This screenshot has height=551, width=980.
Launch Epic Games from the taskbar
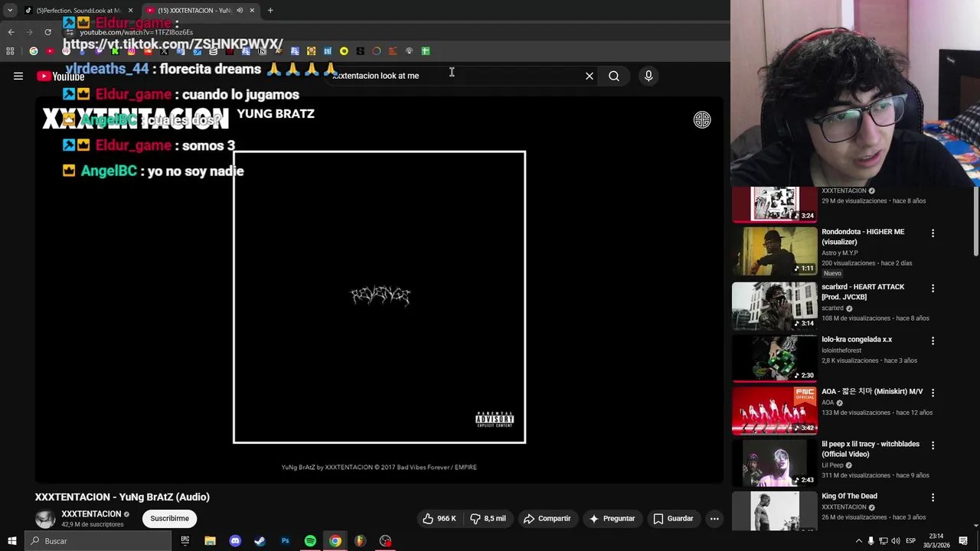coord(185,541)
